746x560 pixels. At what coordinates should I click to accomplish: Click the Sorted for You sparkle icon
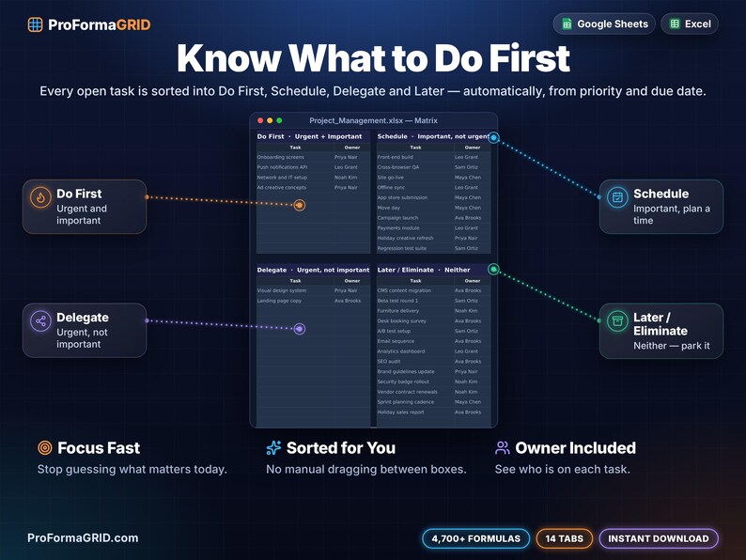coord(273,447)
